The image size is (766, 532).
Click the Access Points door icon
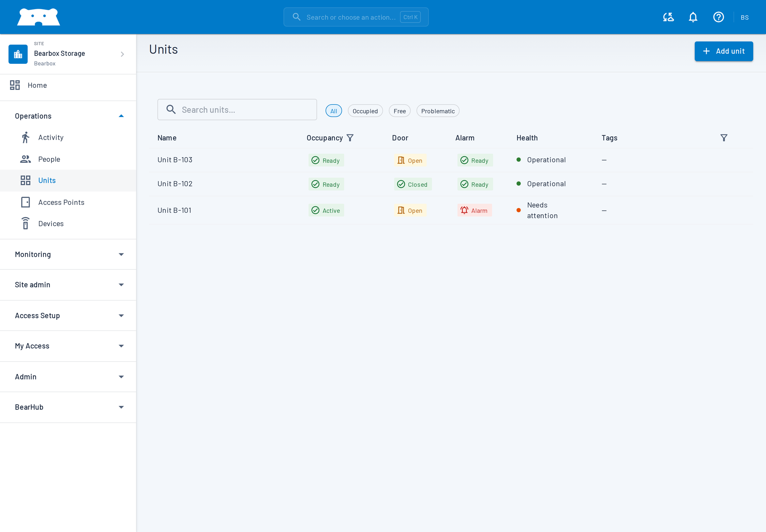click(26, 202)
